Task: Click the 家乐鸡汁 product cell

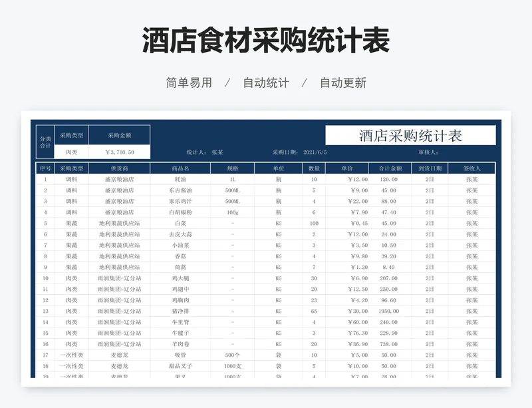Action: (180, 201)
